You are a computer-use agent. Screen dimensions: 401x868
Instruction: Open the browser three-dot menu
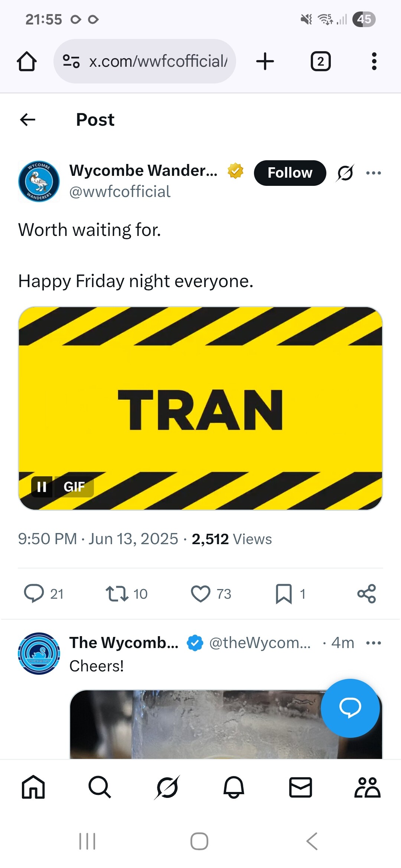(x=374, y=61)
